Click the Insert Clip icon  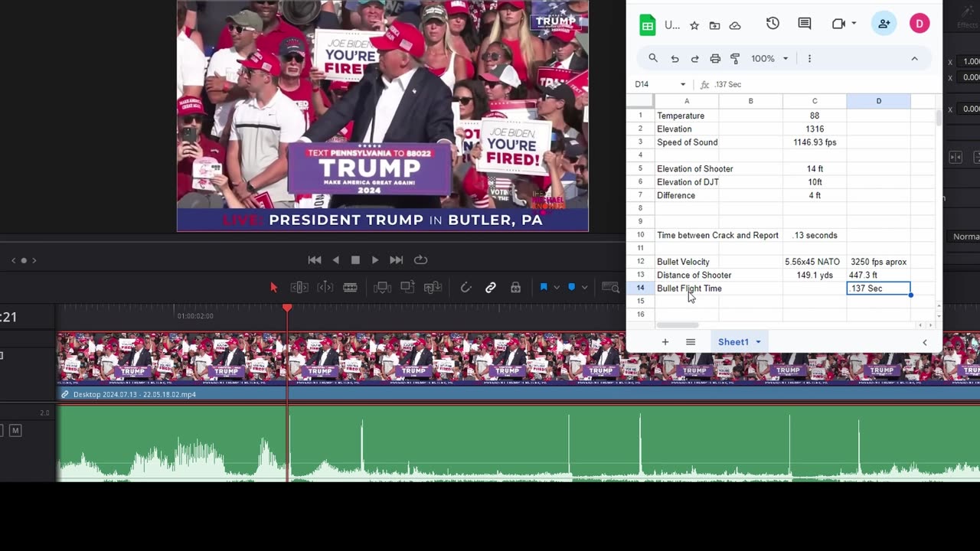click(382, 288)
